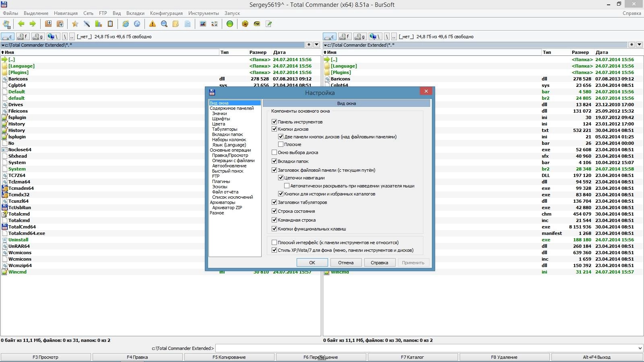
Task: Open the Выделение menu
Action: pyautogui.click(x=36, y=13)
